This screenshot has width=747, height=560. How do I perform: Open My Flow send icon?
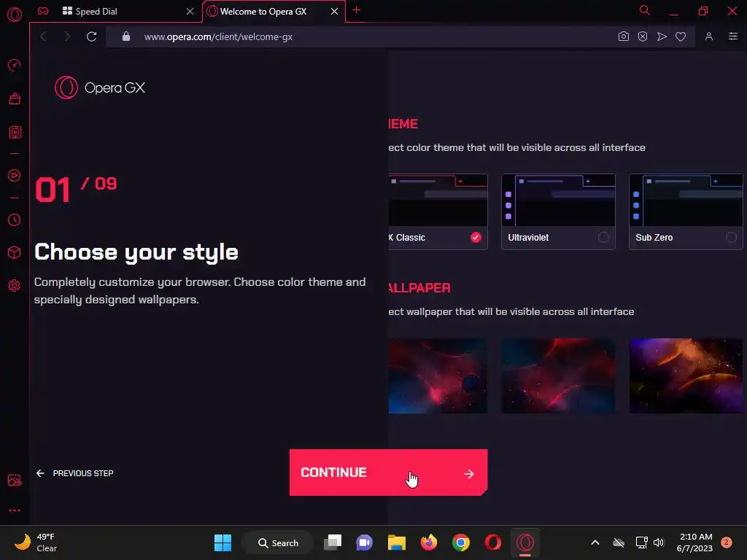662,36
